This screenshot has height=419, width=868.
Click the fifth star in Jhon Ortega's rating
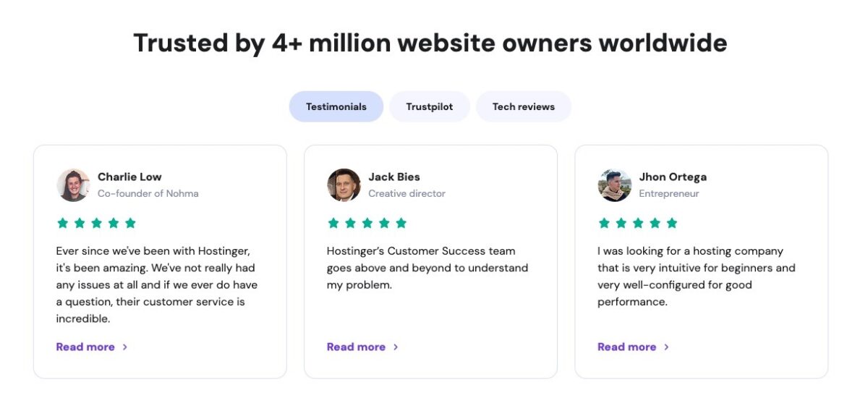(x=672, y=223)
